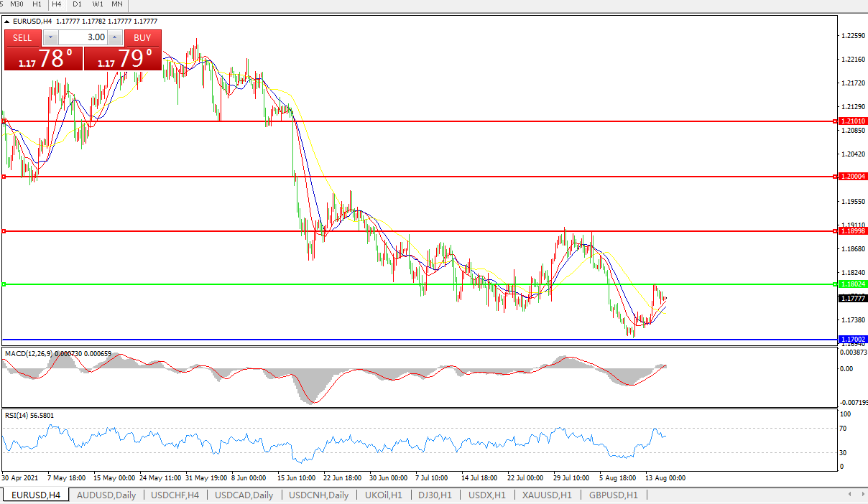This screenshot has width=868, height=504.
Task: Open the AUDUSD,Daily chart tab
Action: (x=106, y=495)
